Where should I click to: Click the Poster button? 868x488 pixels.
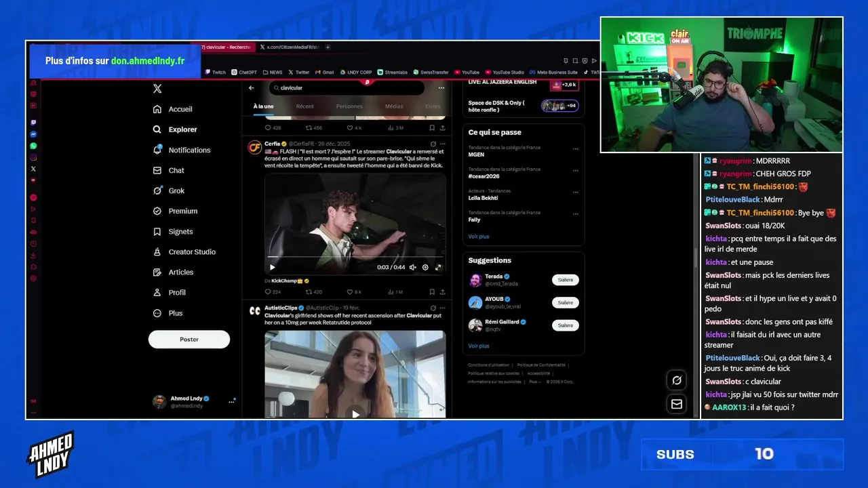tap(189, 339)
